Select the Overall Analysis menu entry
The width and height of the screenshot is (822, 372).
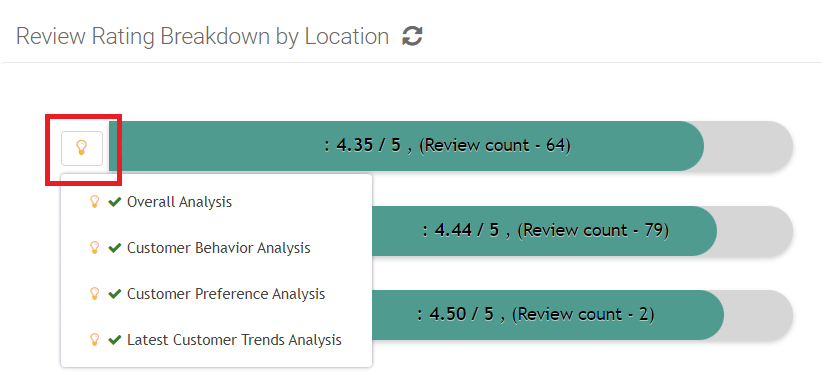(217, 202)
